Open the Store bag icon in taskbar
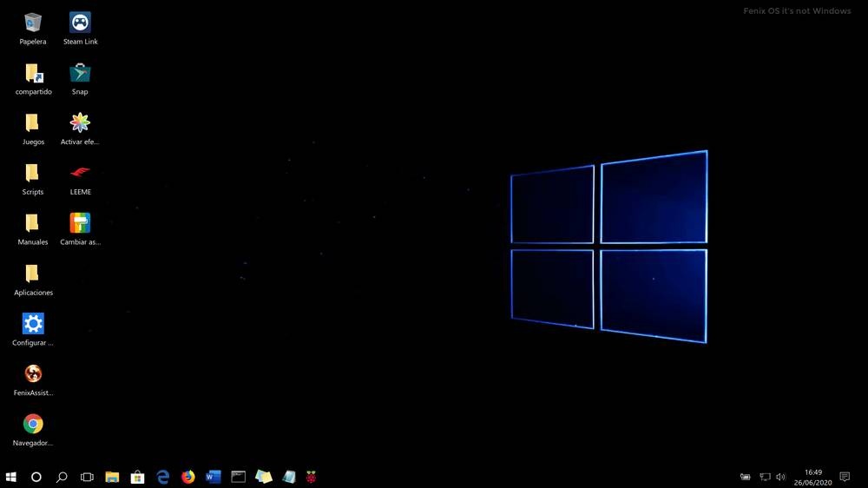 tap(137, 477)
